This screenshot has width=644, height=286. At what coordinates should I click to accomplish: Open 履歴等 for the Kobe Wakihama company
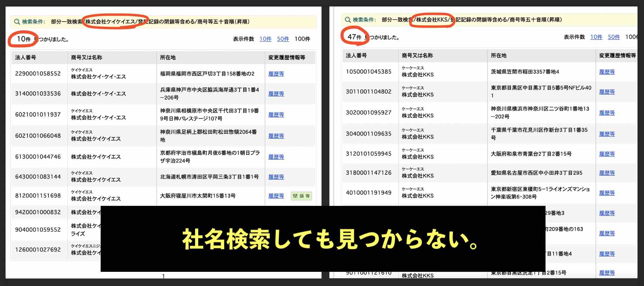pyautogui.click(x=276, y=94)
